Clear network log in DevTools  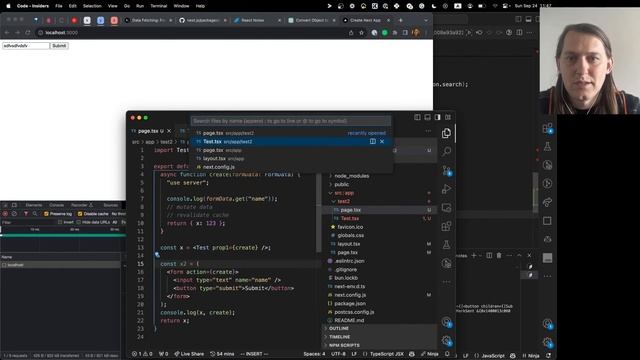[14, 213]
